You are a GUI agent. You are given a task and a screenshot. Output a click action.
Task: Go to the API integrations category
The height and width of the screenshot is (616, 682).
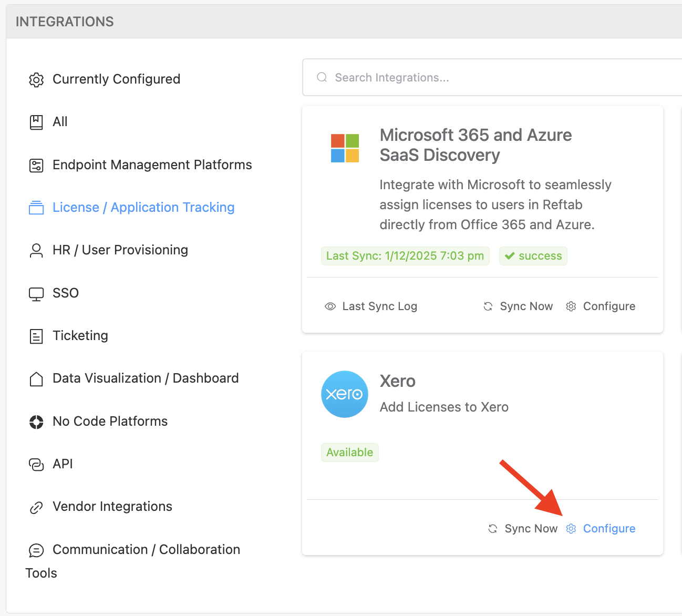click(63, 464)
